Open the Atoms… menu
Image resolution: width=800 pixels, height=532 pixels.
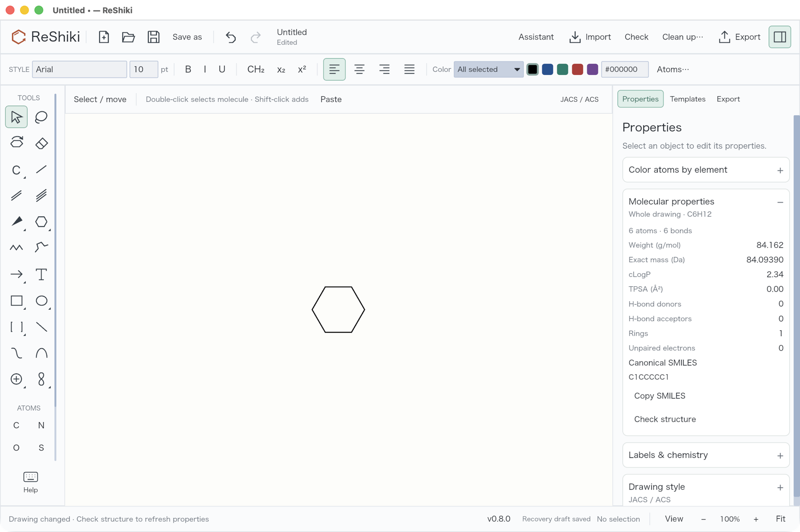tap(673, 69)
